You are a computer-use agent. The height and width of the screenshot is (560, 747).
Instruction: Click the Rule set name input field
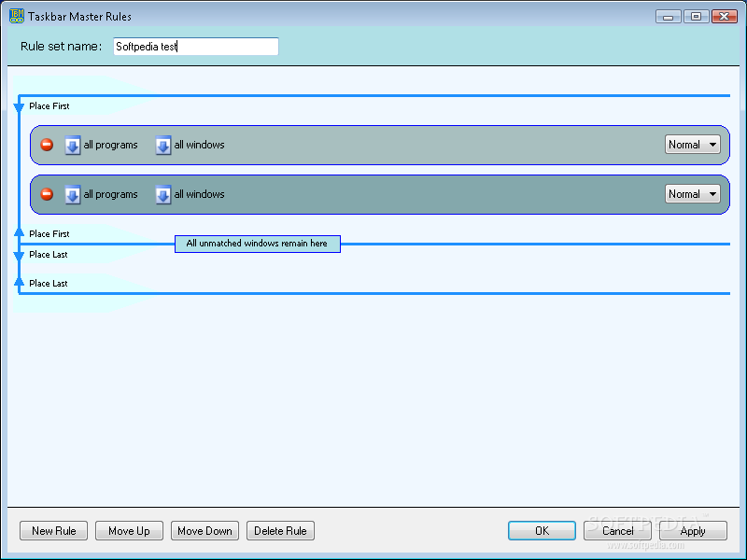coord(196,47)
